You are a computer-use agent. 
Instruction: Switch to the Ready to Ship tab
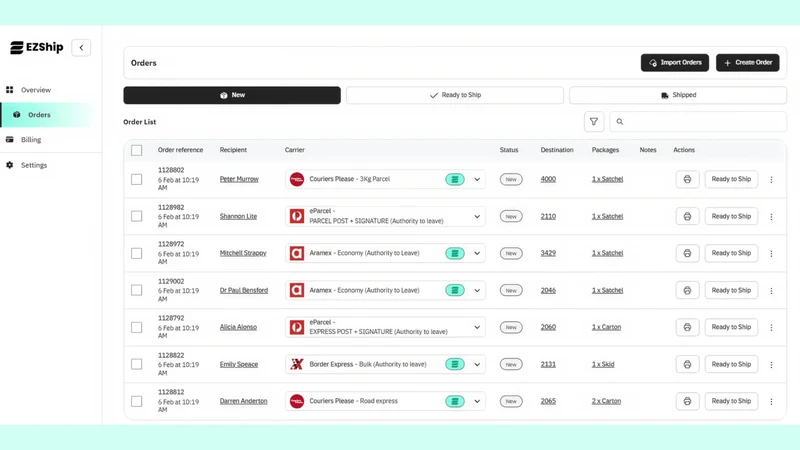pyautogui.click(x=455, y=95)
